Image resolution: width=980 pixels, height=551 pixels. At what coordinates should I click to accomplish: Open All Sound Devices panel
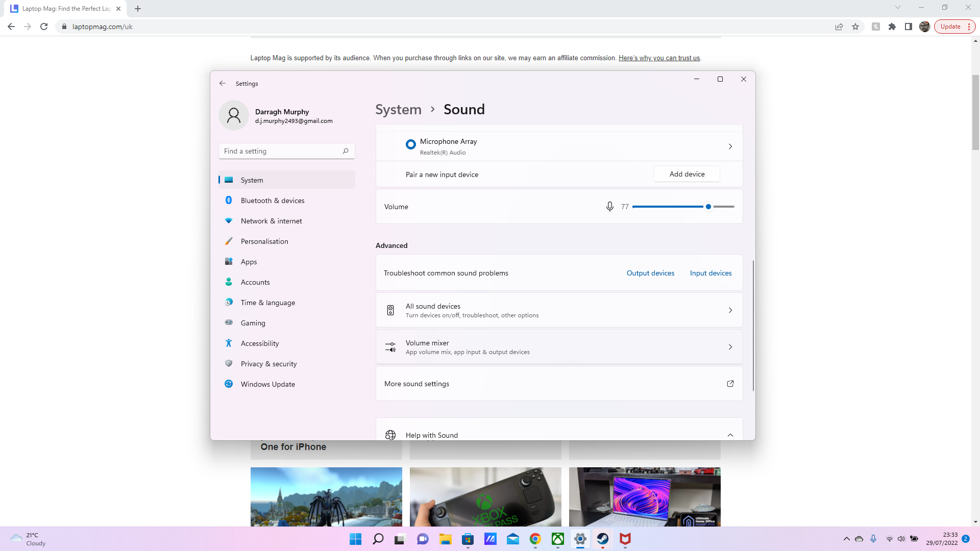pyautogui.click(x=559, y=310)
